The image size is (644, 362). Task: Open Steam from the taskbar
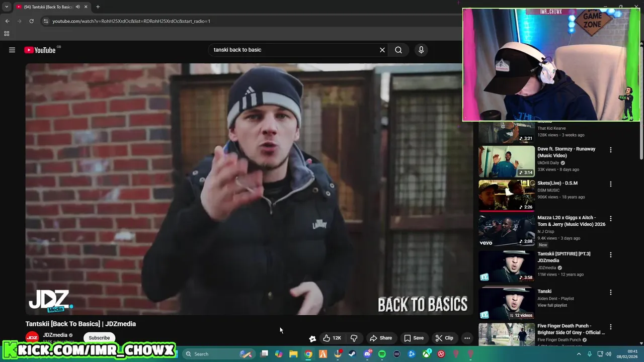click(352, 354)
